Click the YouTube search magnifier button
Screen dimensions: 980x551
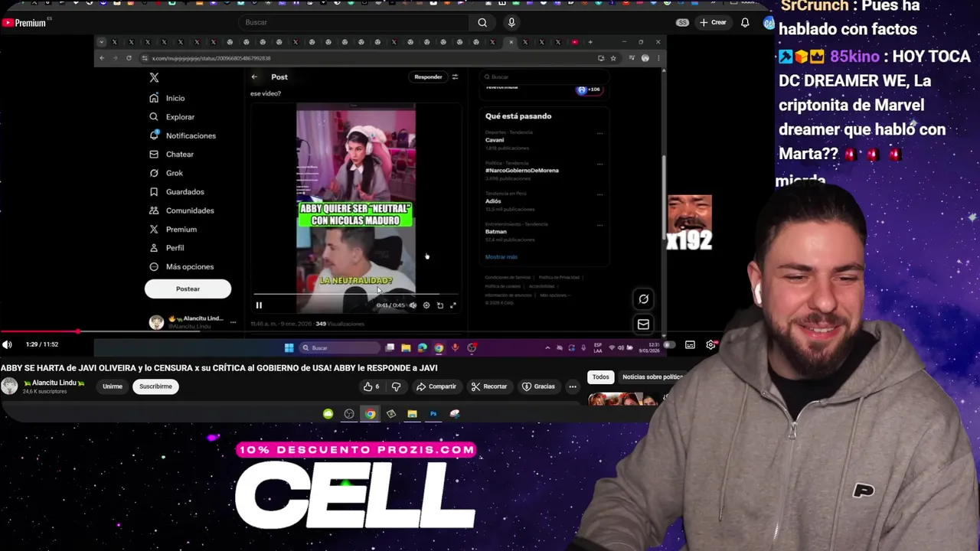tap(482, 22)
